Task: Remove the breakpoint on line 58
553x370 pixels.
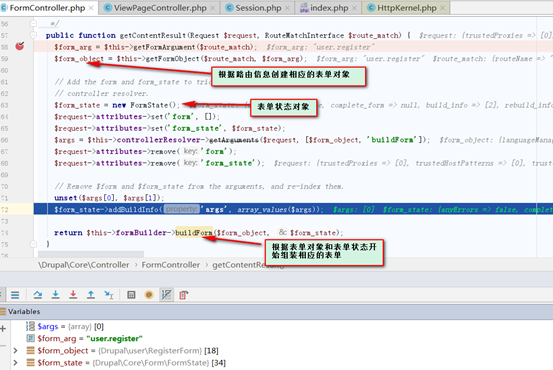Action: pyautogui.click(x=20, y=46)
